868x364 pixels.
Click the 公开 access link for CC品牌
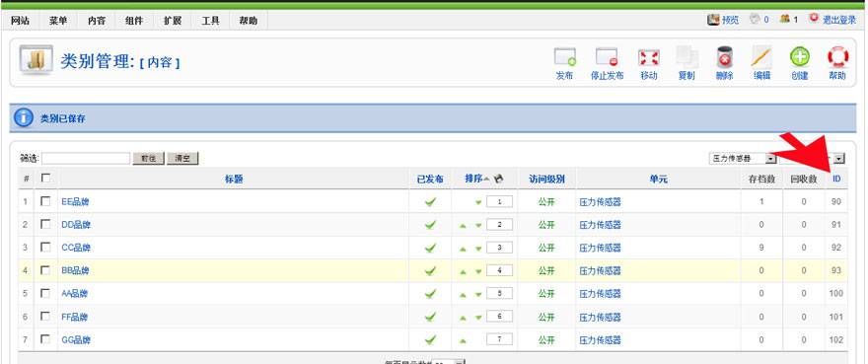pos(546,248)
